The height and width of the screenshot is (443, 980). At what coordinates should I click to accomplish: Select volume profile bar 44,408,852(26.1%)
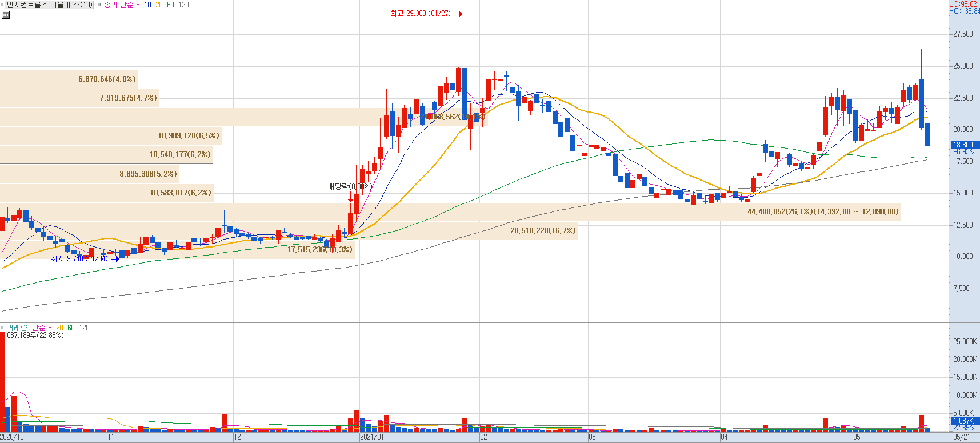(450, 212)
